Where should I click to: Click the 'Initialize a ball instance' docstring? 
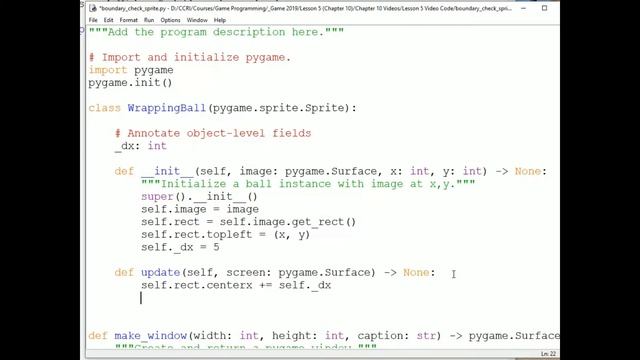(x=308, y=184)
